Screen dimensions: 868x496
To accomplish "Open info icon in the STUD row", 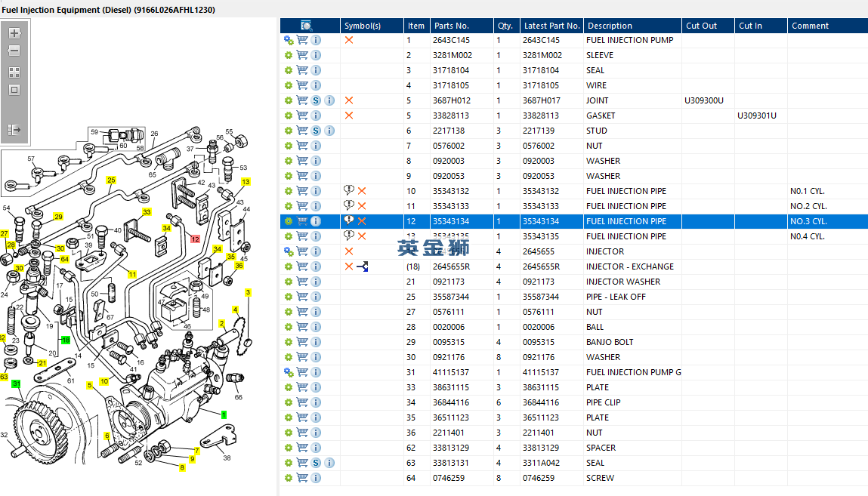I will pyautogui.click(x=329, y=131).
